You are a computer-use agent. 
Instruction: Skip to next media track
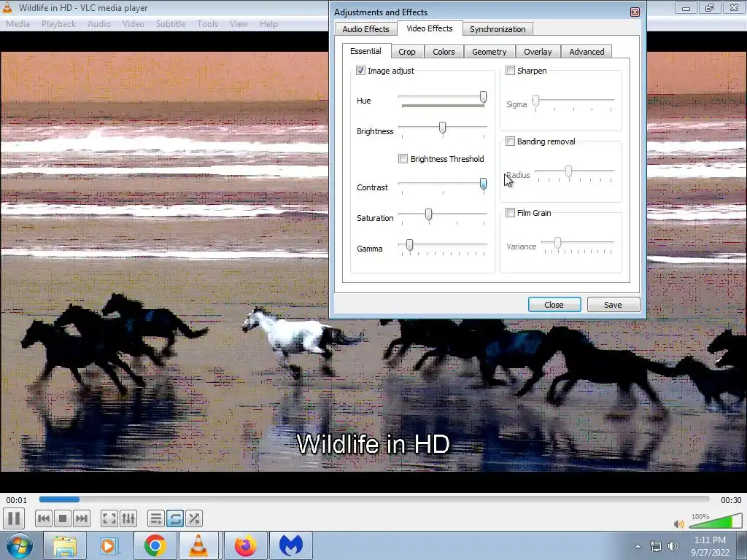coord(82,518)
